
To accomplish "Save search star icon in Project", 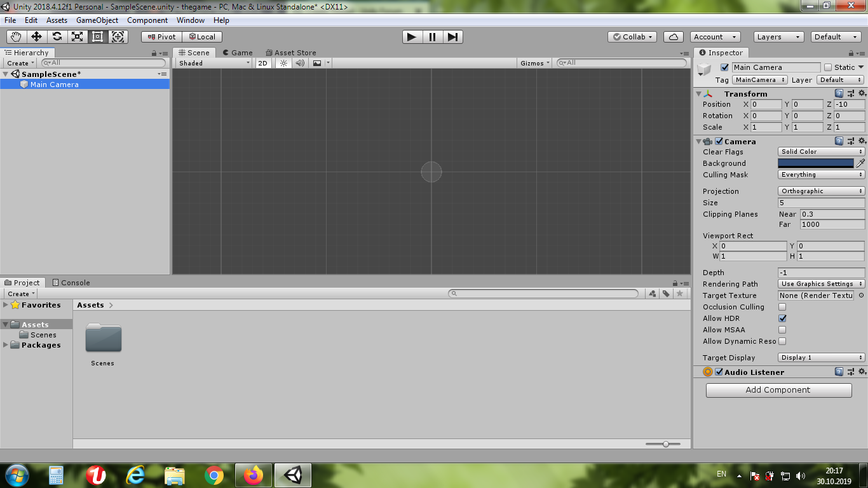I will click(680, 294).
